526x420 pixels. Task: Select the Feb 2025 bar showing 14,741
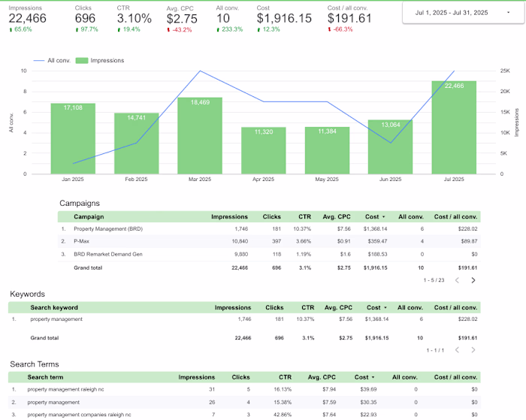[x=136, y=144]
